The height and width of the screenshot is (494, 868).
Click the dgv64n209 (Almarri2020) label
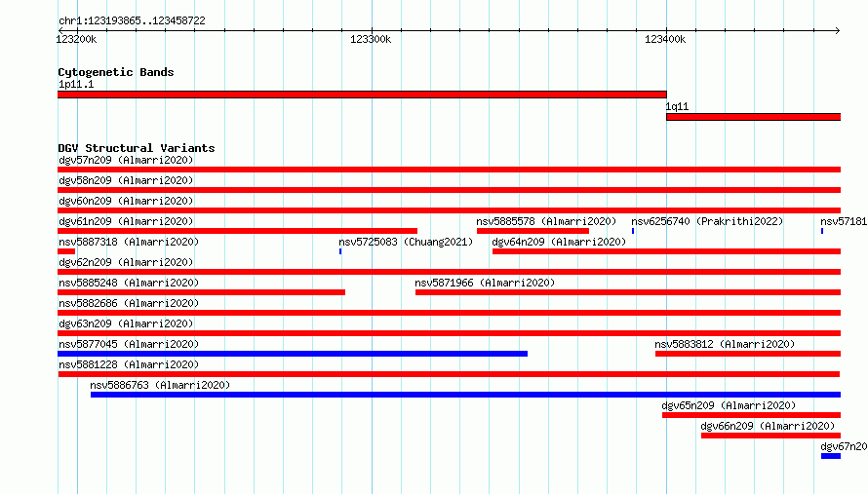pyautogui.click(x=559, y=242)
